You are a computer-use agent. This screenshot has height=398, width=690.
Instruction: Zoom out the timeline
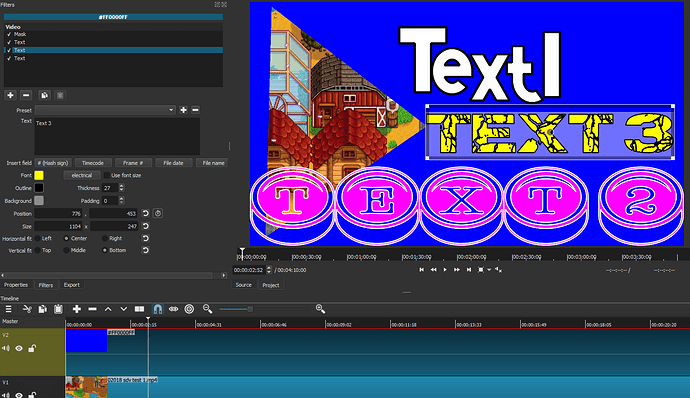click(207, 309)
